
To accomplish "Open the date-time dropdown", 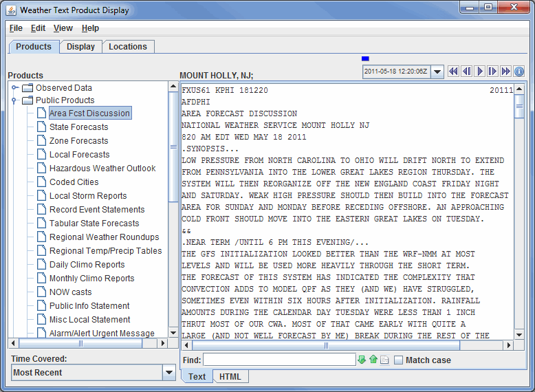I will [437, 72].
